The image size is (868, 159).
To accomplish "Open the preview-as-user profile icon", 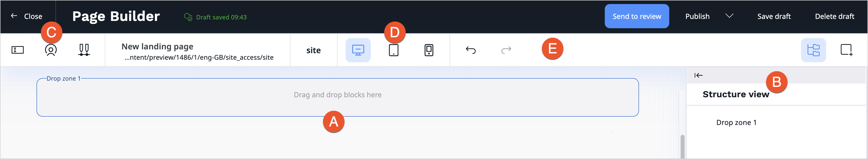I will coord(51,50).
